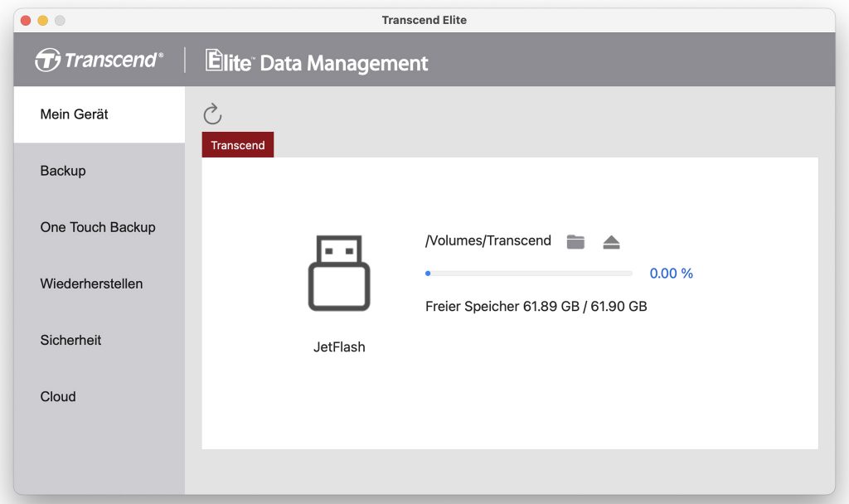Refresh the device list with circular arrow
Image resolution: width=849 pixels, height=504 pixels.
(x=212, y=114)
